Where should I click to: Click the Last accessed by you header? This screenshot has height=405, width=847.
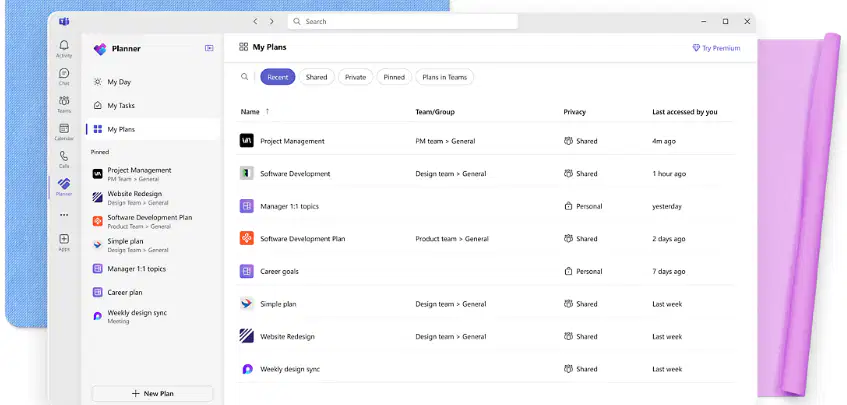[684, 112]
